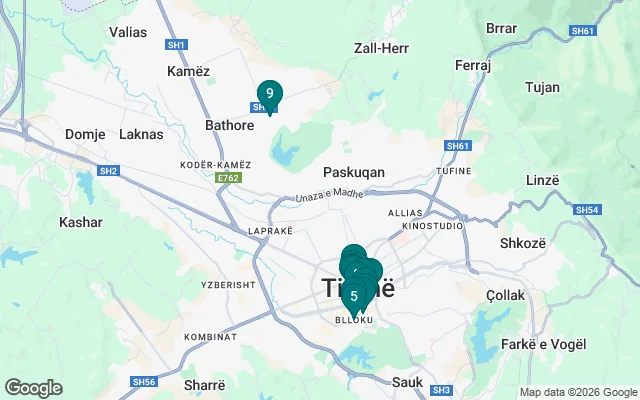
Task: Click the map pin numbered 5
Action: [x=354, y=299]
